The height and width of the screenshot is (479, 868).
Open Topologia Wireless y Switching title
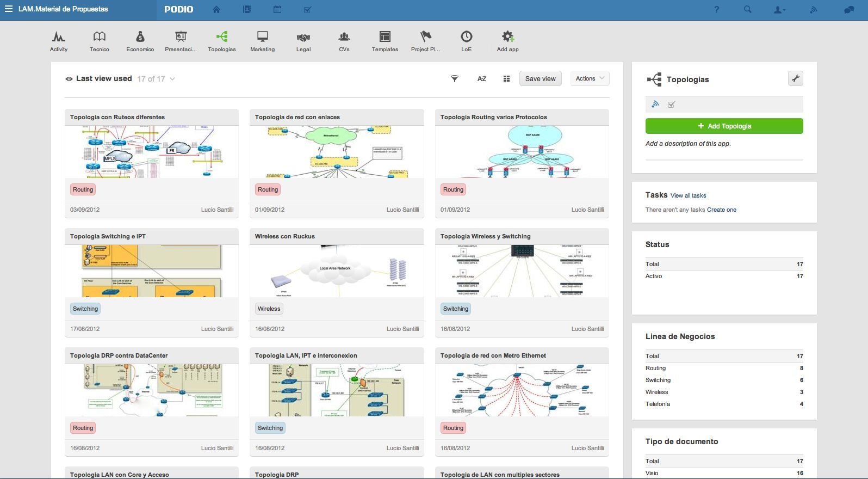pyautogui.click(x=485, y=236)
